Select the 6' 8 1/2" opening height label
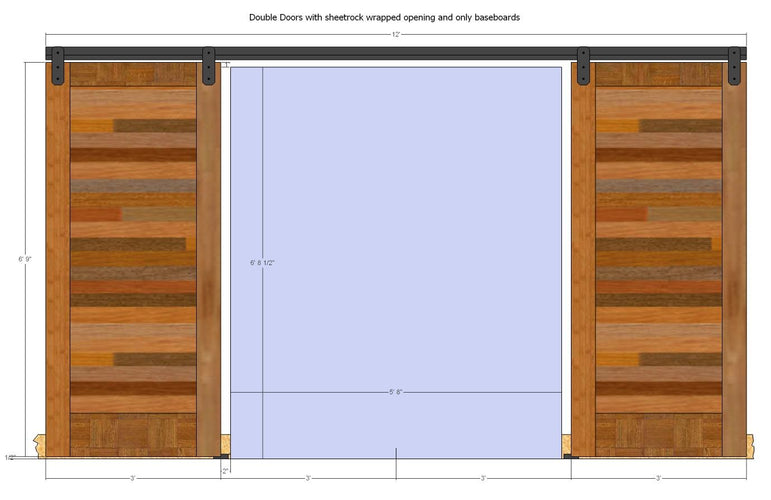This screenshot has height=500, width=771. 263,263
